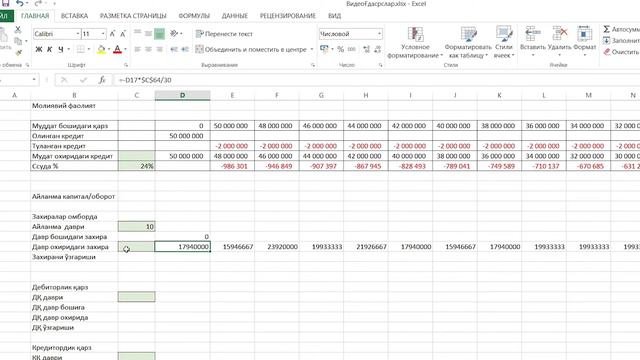The width and height of the screenshot is (640, 360).
Task: Undo last action in Quick Access toolbar
Action: coord(20,3)
